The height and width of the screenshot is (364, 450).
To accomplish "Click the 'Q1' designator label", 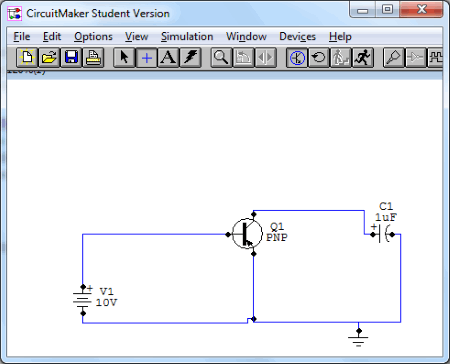I will point(277,227).
